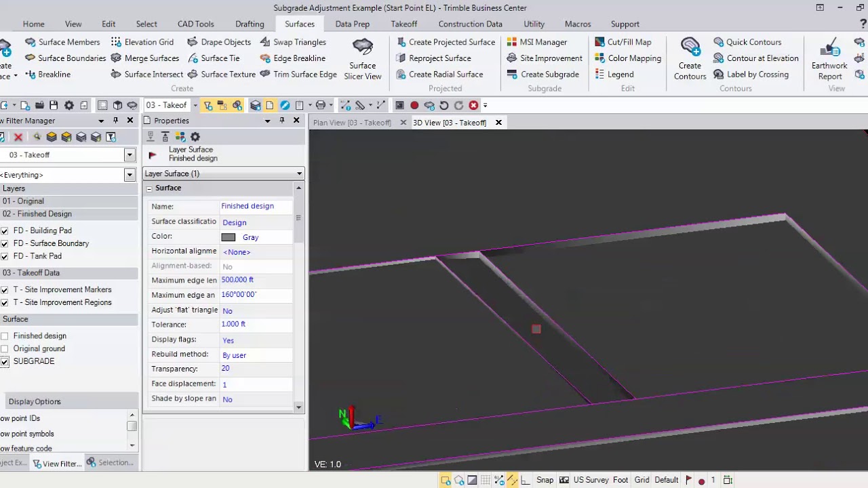The image size is (868, 488).
Task: Launch the Cut/Fill Map command
Action: coord(623,42)
